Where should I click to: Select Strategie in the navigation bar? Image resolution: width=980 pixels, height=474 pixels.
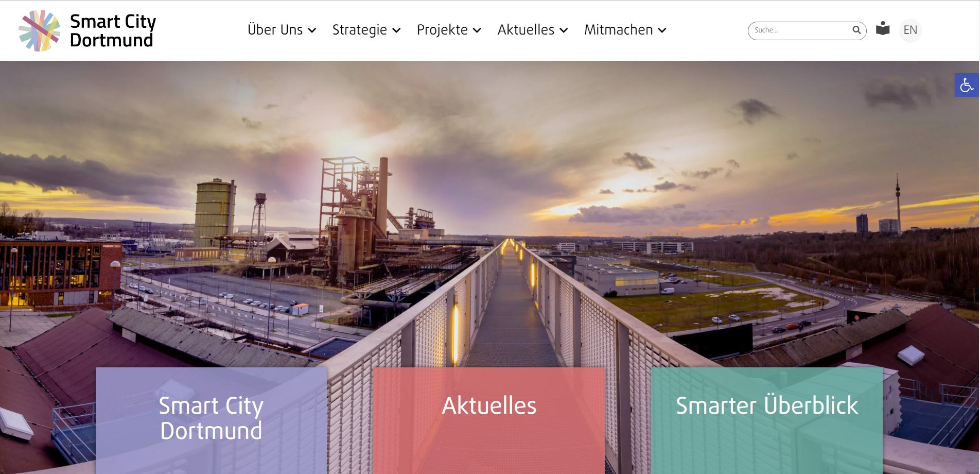360,30
